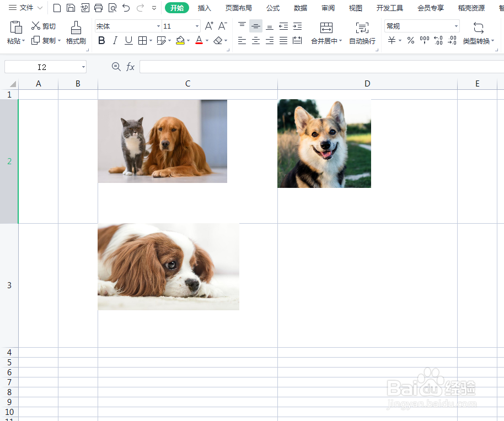Center text horizontally

(x=256, y=40)
